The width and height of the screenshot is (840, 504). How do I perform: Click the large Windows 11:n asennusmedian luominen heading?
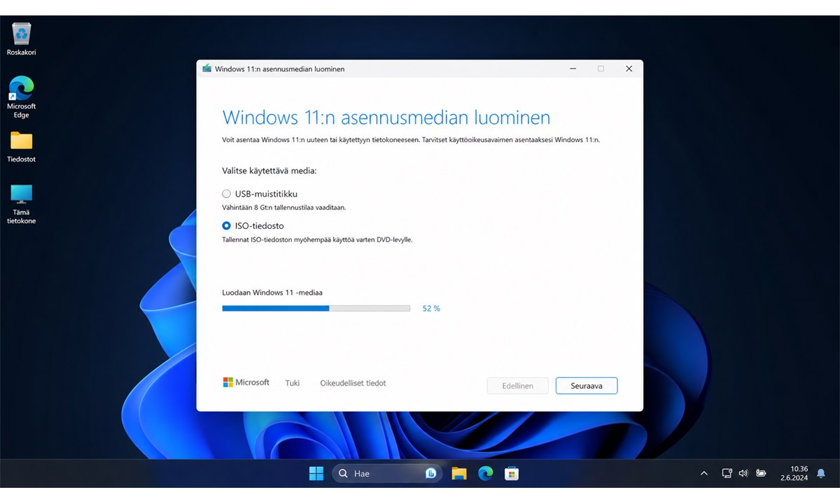[386, 117]
